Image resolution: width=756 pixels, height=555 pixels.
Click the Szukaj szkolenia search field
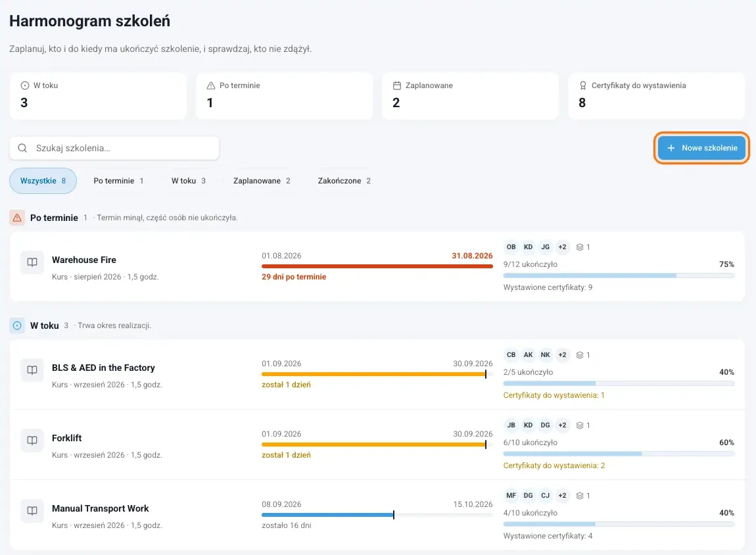coord(114,148)
